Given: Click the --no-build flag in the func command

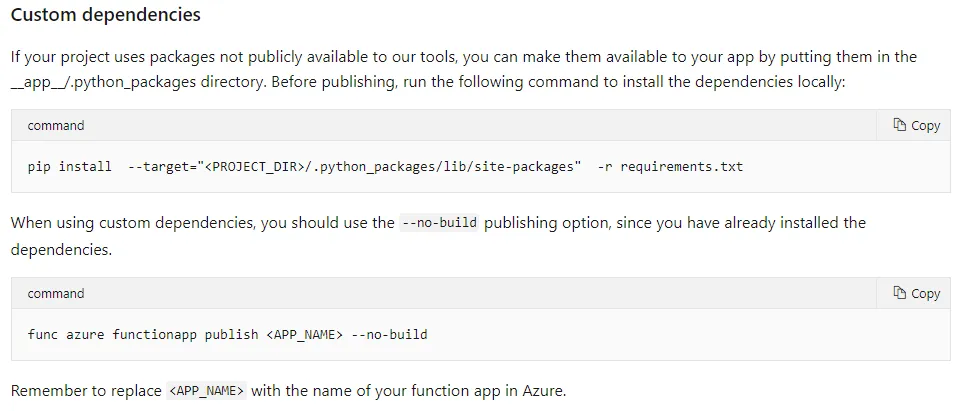Looking at the screenshot, I should pos(390,334).
